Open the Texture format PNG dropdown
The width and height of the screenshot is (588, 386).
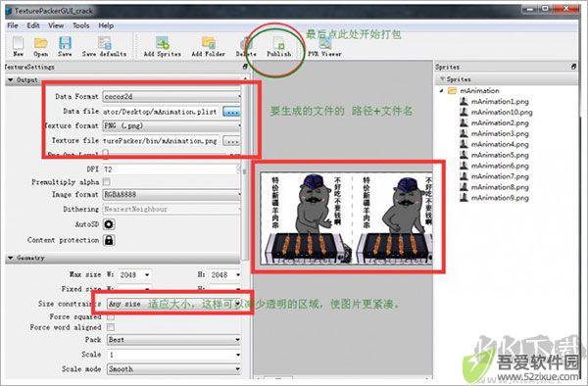pyautogui.click(x=171, y=125)
